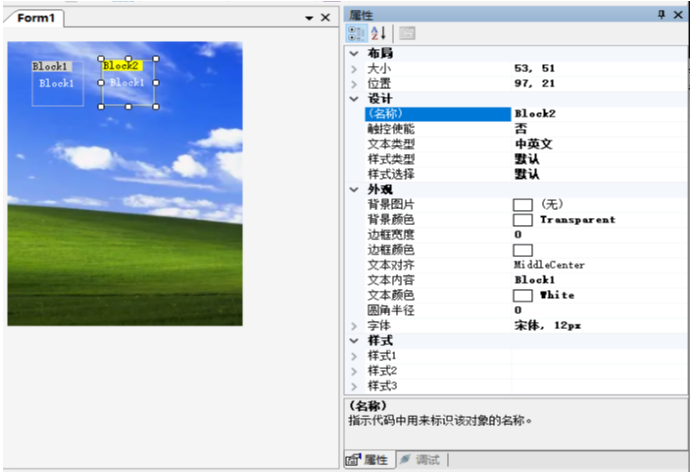
Task: Expand the 字体 font property
Action: tap(354, 326)
